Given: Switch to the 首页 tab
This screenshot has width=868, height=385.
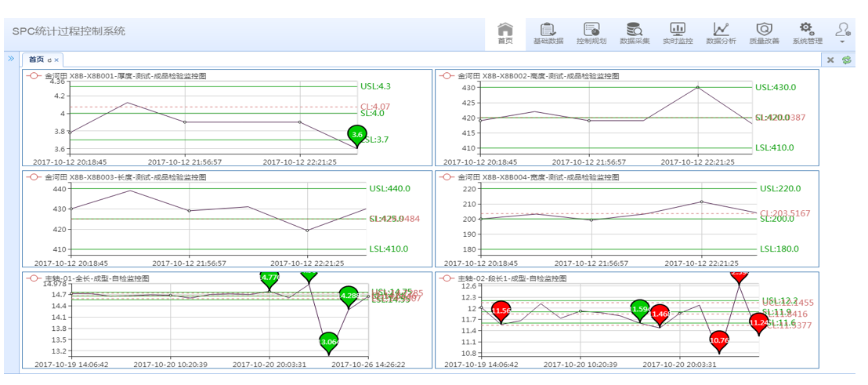Looking at the screenshot, I should [x=36, y=60].
